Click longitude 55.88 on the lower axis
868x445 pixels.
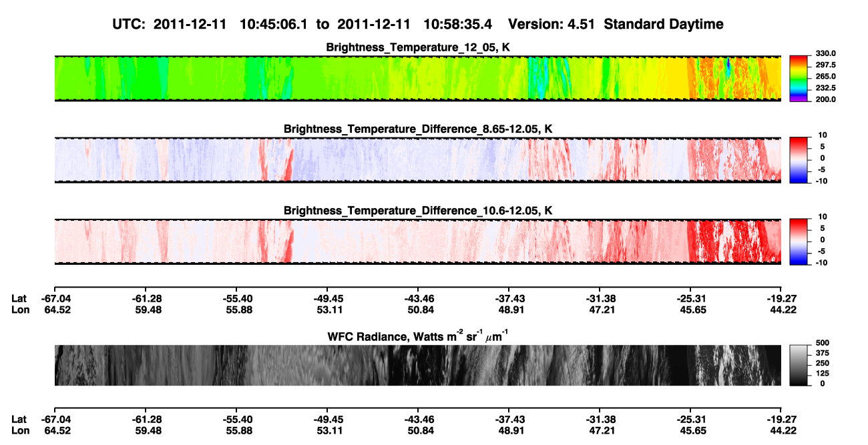238,430
